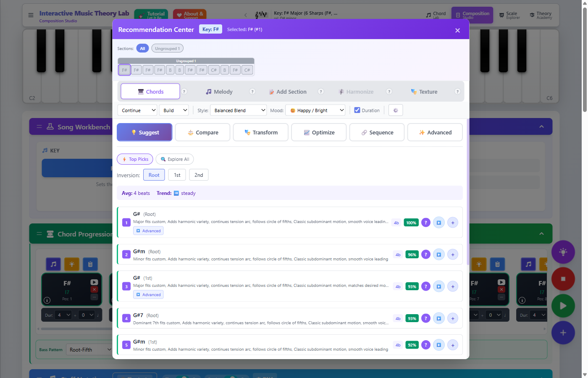Expand Advanced details under the G# recommendation

click(x=148, y=230)
